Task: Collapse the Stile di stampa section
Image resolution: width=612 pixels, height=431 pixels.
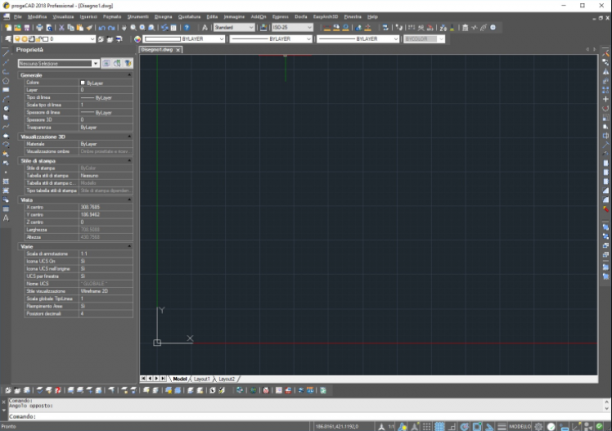Action: [129, 161]
